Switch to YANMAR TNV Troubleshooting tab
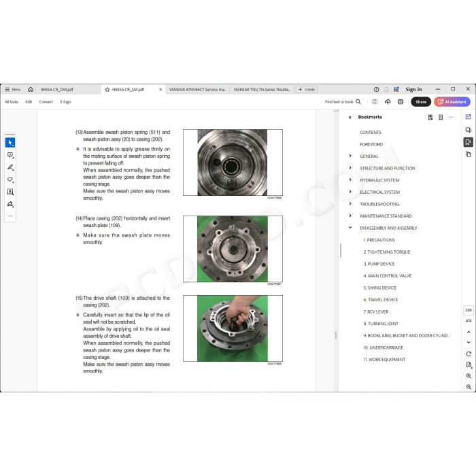This screenshot has height=476, width=476. (262, 90)
